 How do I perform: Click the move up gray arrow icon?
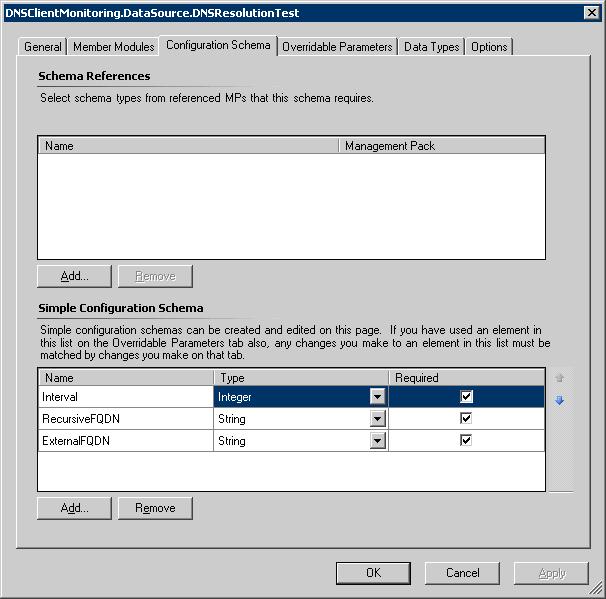click(560, 378)
